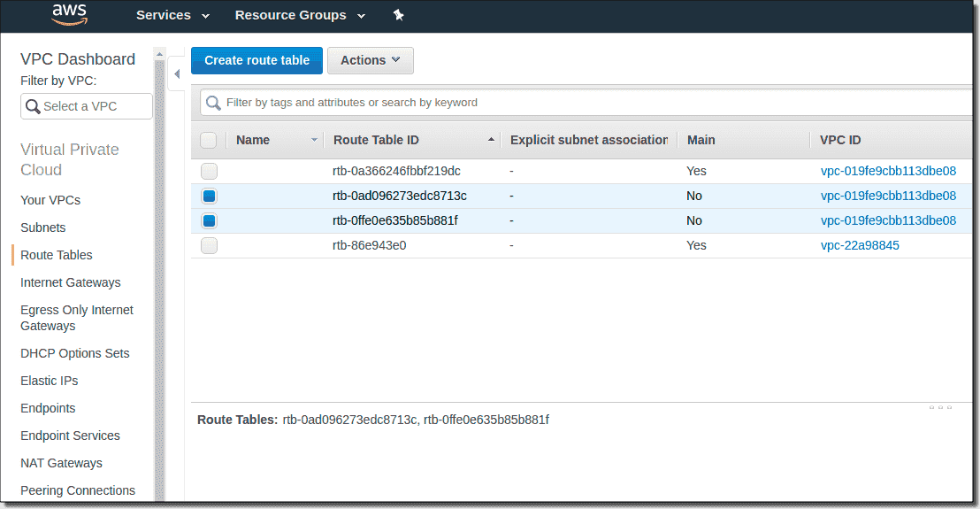This screenshot has height=509, width=980.
Task: Check the box for rtb-86e943e0
Action: pos(210,246)
